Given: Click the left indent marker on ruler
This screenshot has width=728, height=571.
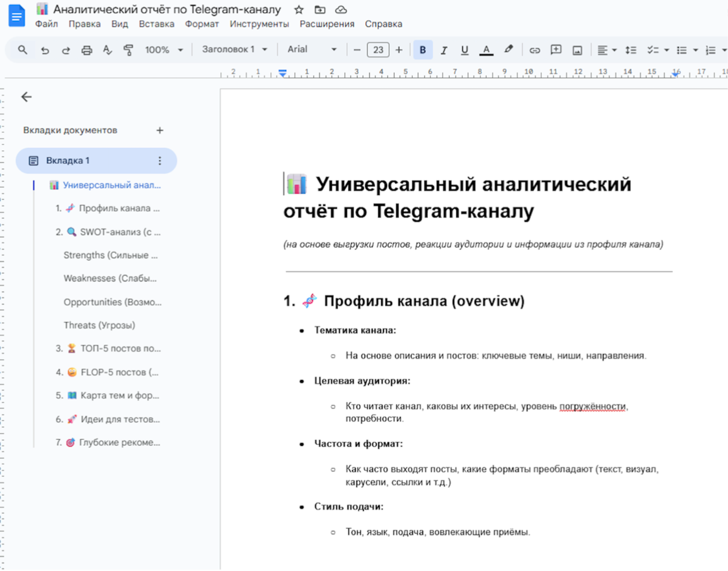Looking at the screenshot, I should point(282,74).
